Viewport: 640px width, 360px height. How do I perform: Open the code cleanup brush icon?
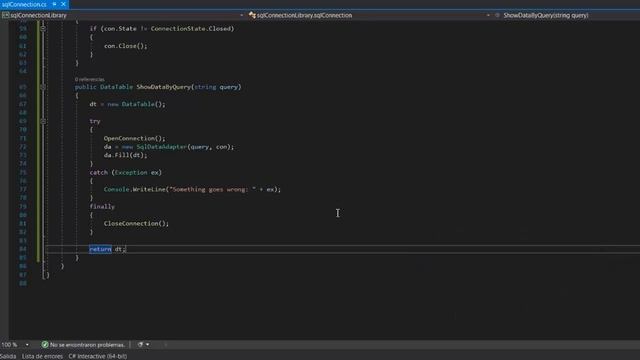click(x=140, y=344)
